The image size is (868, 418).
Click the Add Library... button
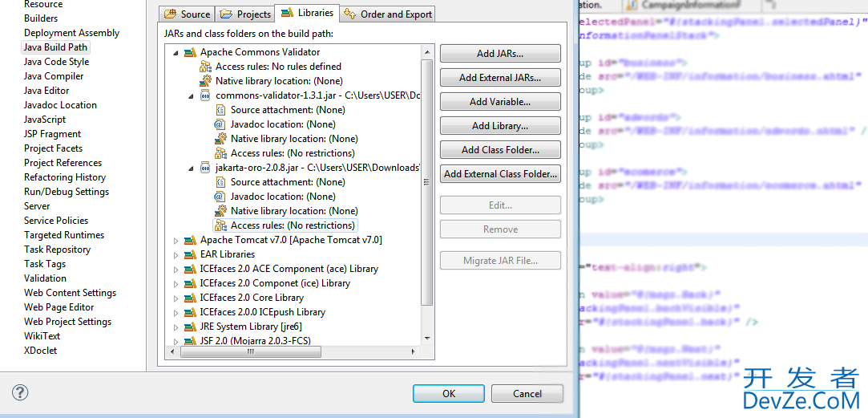coord(500,126)
